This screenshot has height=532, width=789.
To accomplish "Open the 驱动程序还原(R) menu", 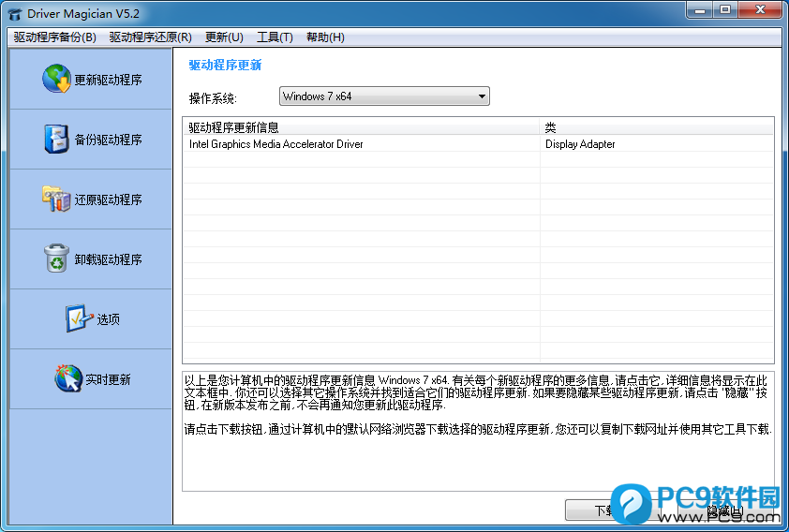I will click(x=151, y=37).
